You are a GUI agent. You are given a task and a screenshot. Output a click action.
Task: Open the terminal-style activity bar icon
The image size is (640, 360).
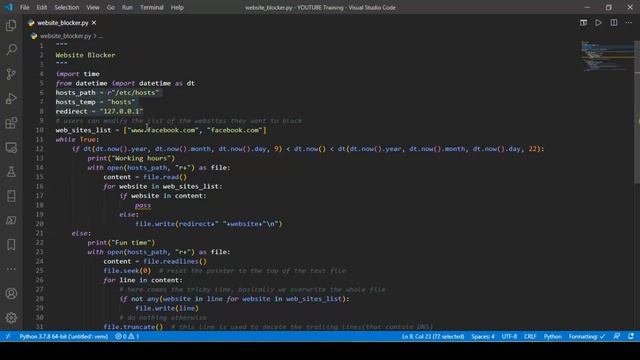[x=11, y=220]
